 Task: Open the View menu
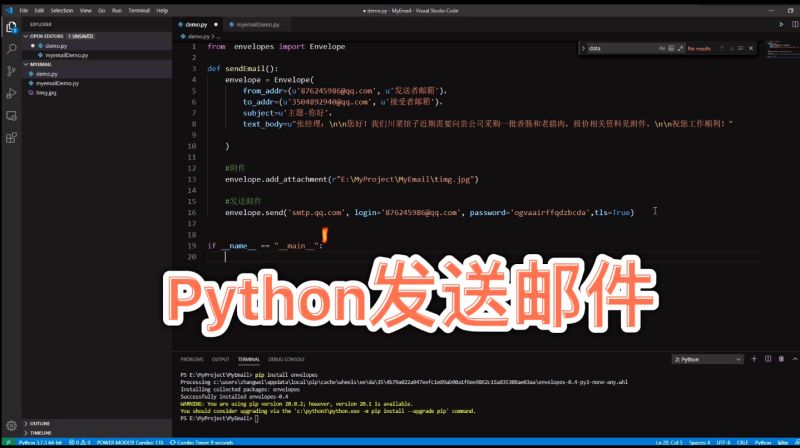click(x=86, y=10)
